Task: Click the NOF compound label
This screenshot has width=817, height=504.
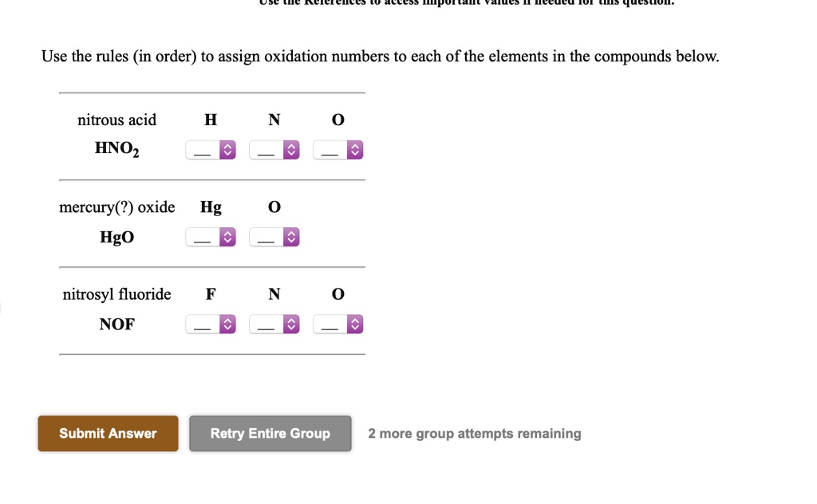Action: 116,324
